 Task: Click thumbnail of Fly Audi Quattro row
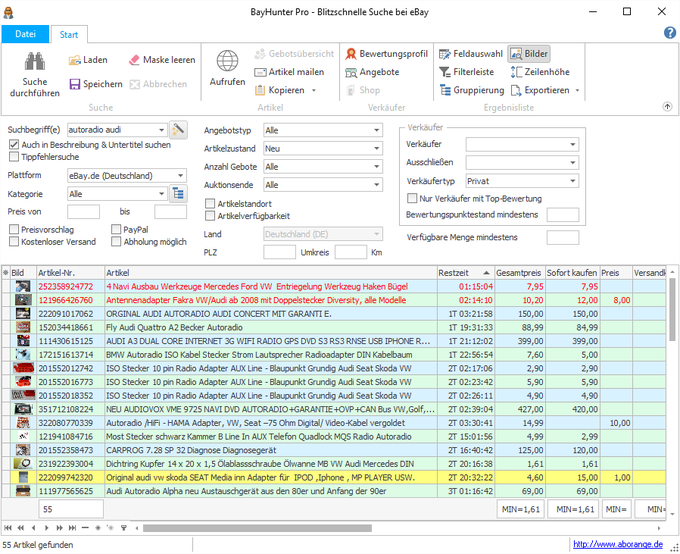point(23,327)
